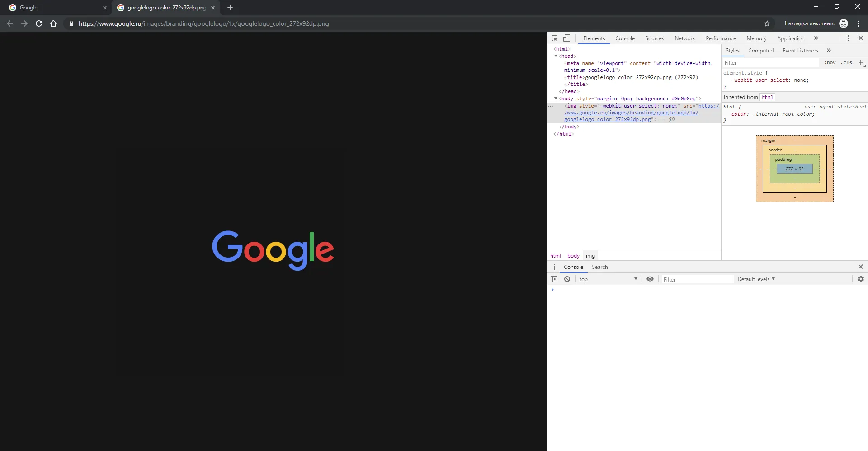Toggle the :hov element state panel

(830, 63)
